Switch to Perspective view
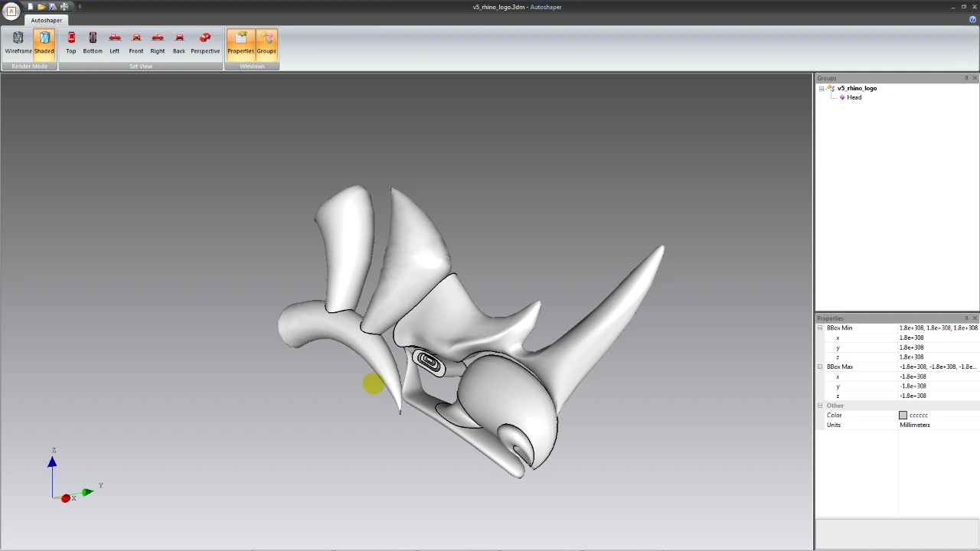 [x=205, y=44]
